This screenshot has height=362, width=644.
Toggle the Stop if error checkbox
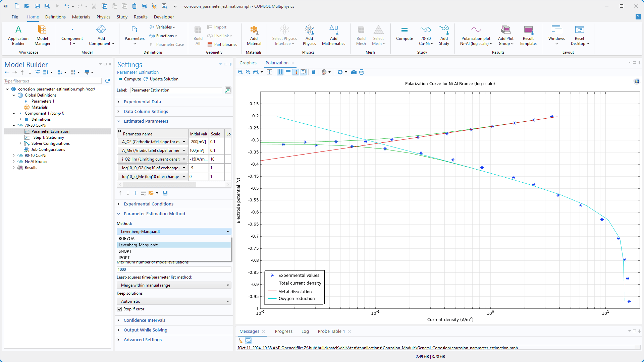click(119, 309)
